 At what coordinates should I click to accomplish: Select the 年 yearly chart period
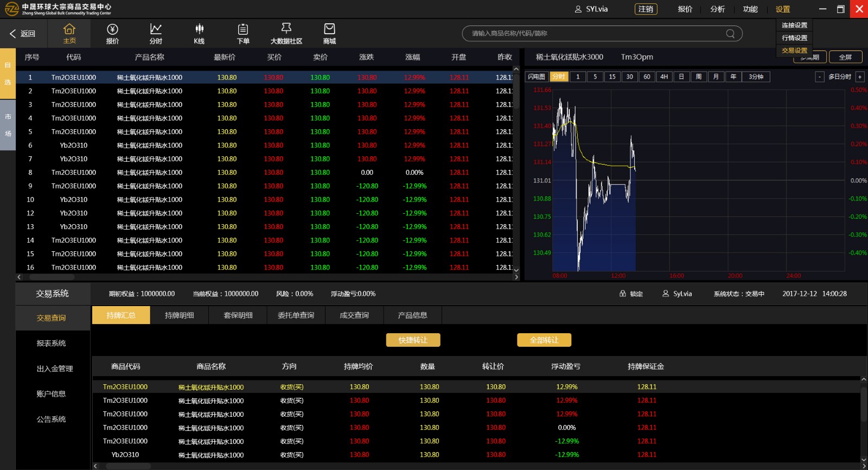click(733, 77)
